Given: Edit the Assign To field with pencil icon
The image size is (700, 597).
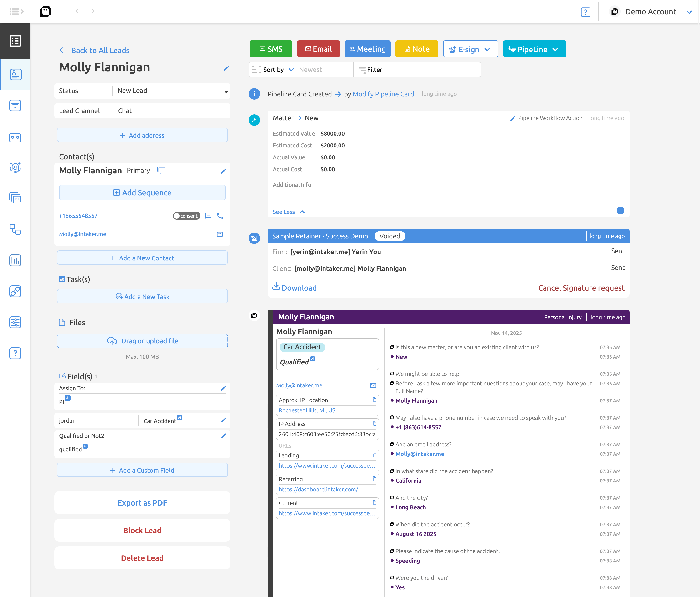Looking at the screenshot, I should point(223,388).
